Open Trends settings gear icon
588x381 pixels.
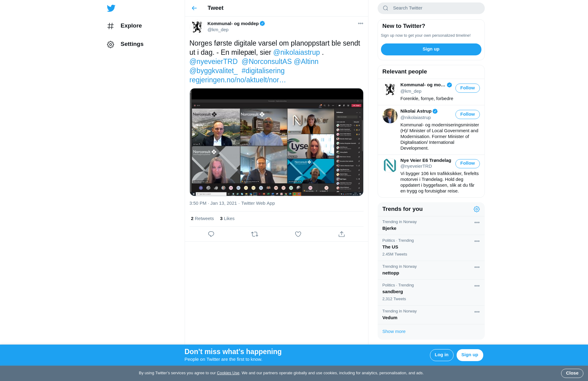(477, 209)
